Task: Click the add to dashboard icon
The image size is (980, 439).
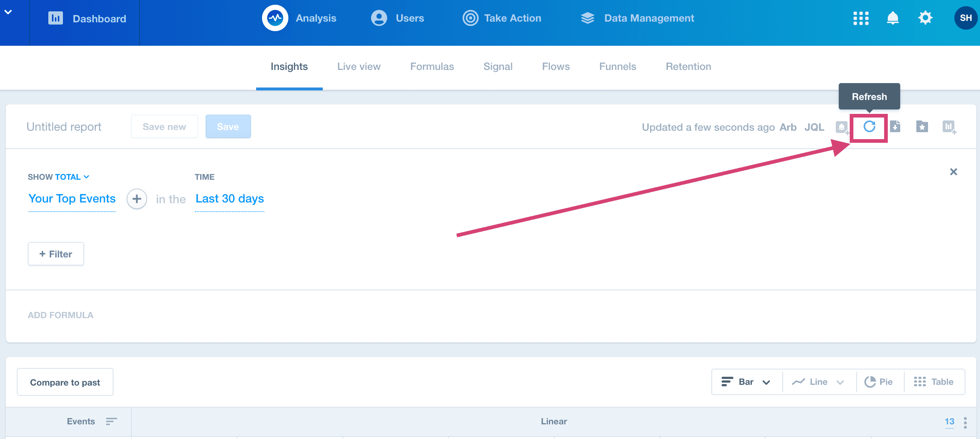Action: (949, 126)
